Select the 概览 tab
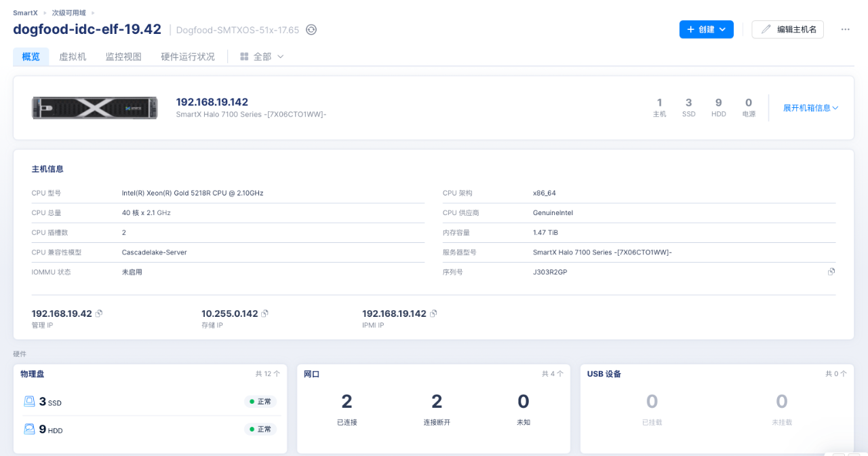Image resolution: width=868 pixels, height=456 pixels. click(31, 57)
